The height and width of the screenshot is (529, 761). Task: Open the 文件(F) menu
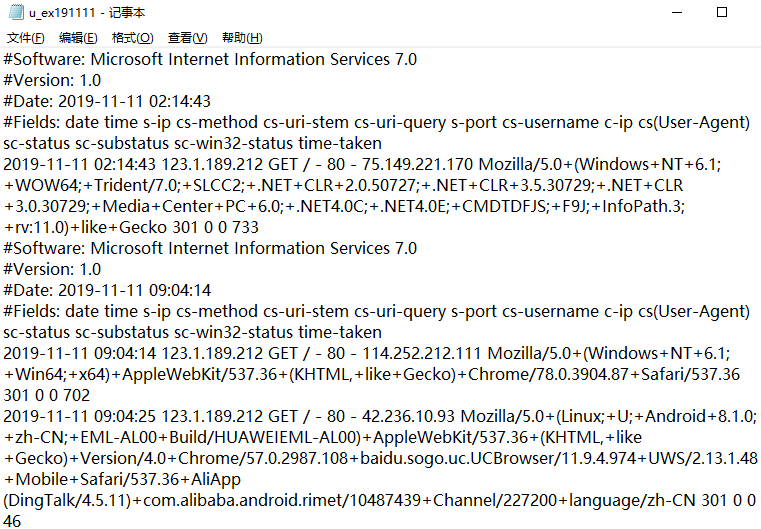point(25,38)
